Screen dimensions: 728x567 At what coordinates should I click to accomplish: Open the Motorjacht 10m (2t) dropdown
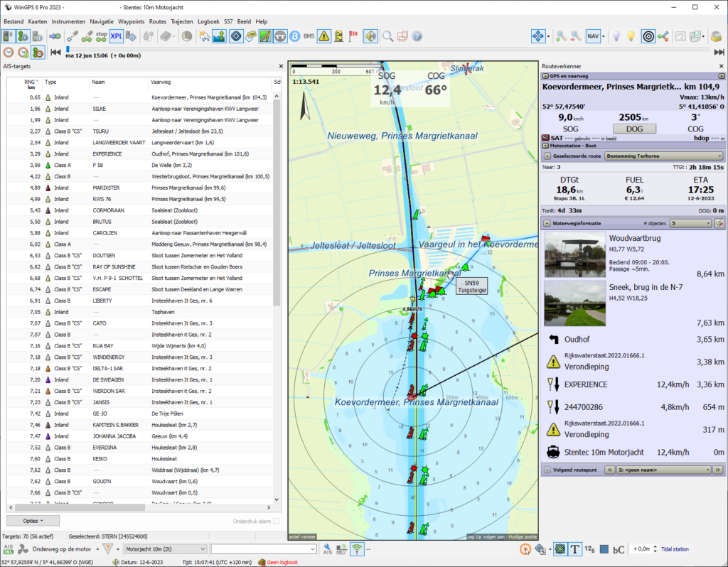pos(165,549)
